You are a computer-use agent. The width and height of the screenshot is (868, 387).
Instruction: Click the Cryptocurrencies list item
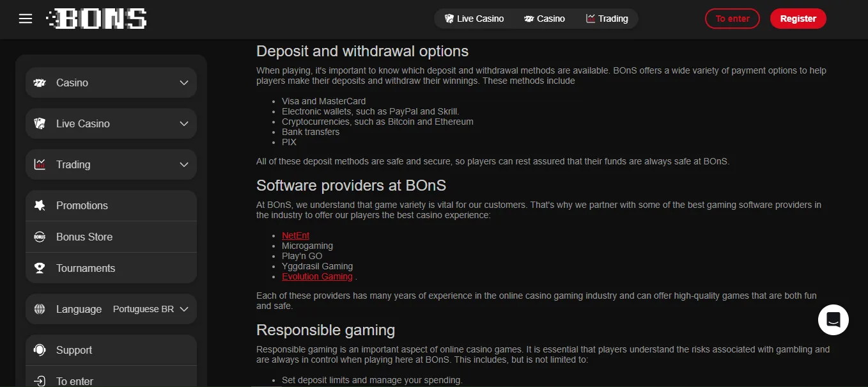378,122
